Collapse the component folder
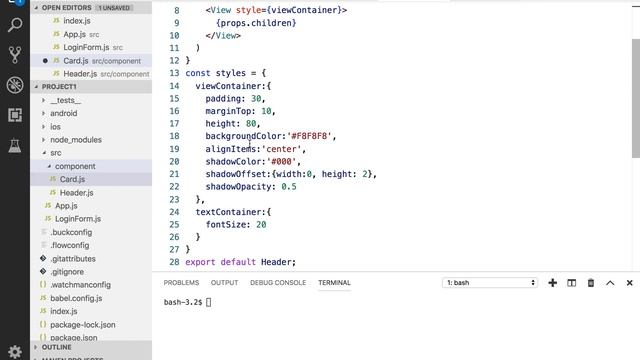The width and height of the screenshot is (640, 360). (75, 166)
